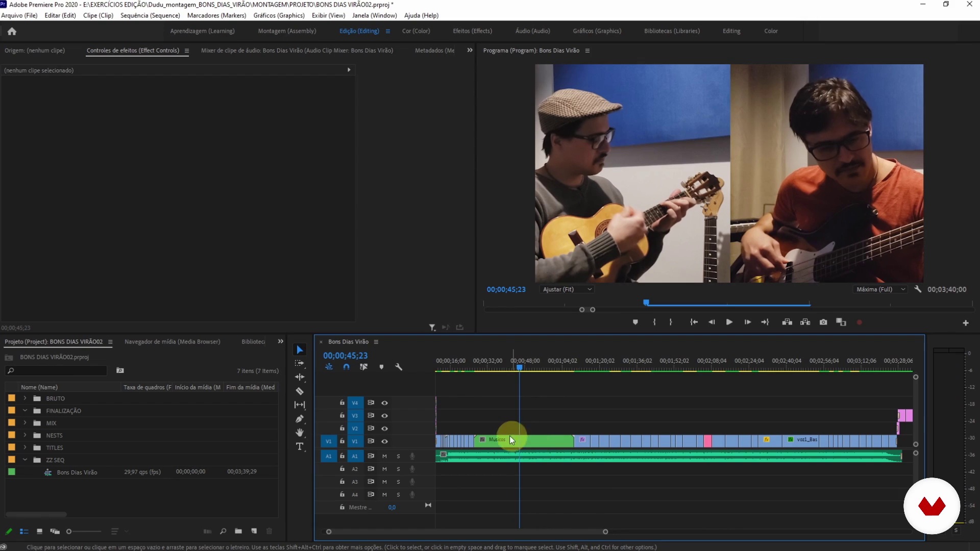Show hidden source panel tabs chevron

[470, 51]
